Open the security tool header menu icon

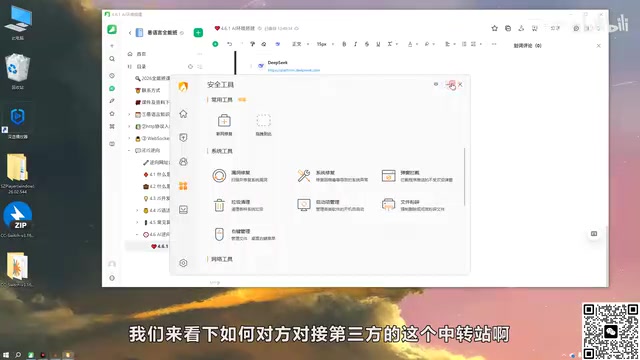point(436,84)
